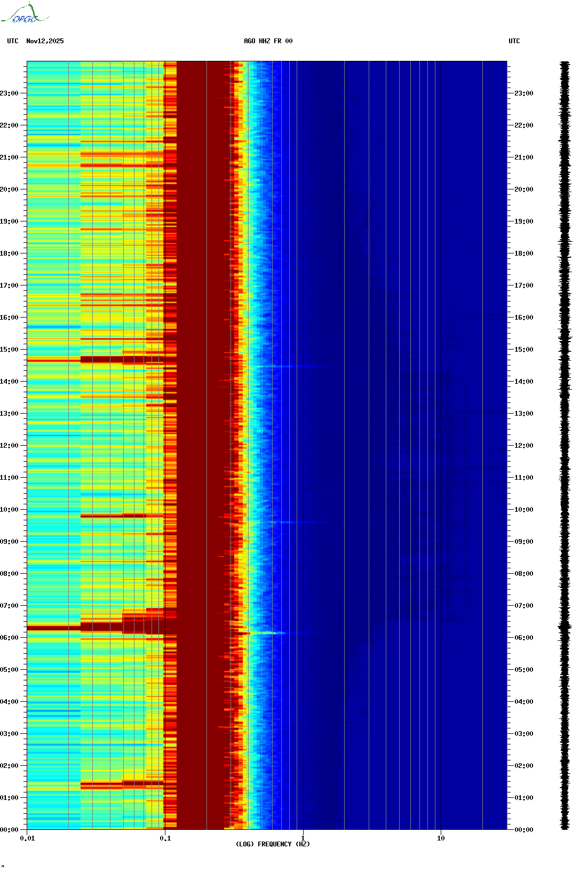The height and width of the screenshot is (872, 588).
Task: Click the right-axis 13:00 time label
Action: [524, 414]
